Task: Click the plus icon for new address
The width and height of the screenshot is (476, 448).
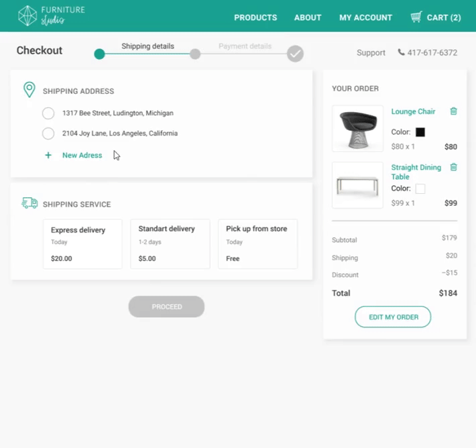Action: (48, 156)
